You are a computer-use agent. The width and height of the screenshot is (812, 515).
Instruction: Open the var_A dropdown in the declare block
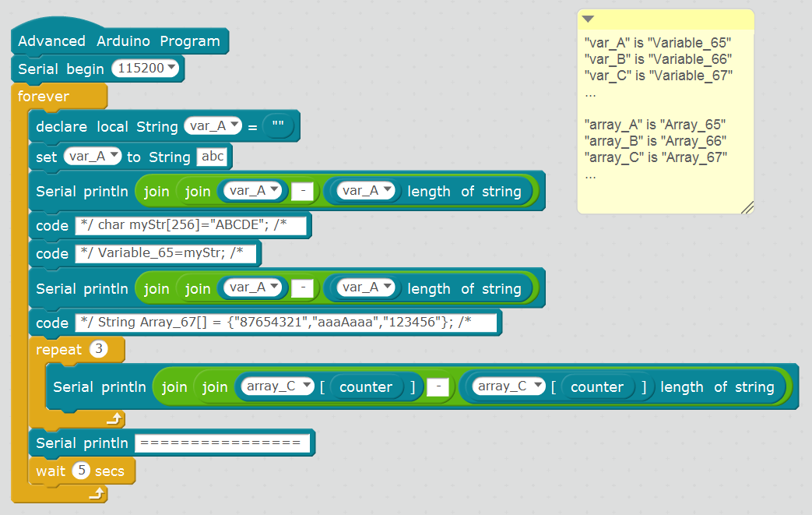tap(213, 126)
